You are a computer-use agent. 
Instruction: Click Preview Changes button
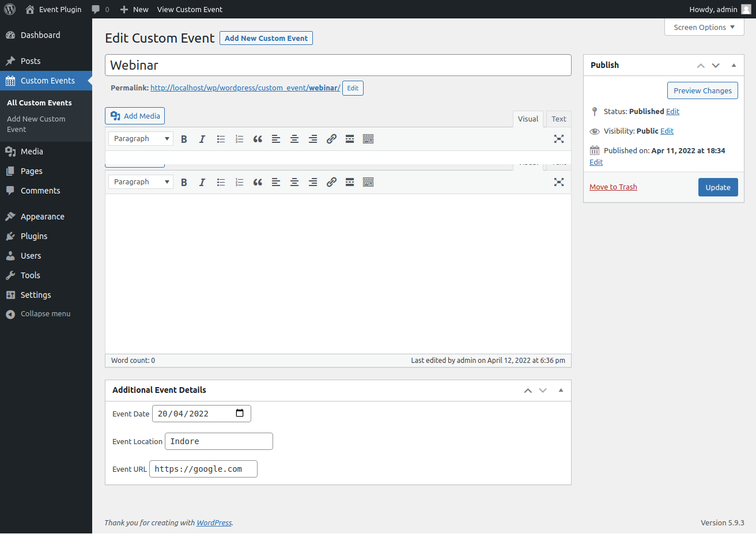pyautogui.click(x=702, y=90)
